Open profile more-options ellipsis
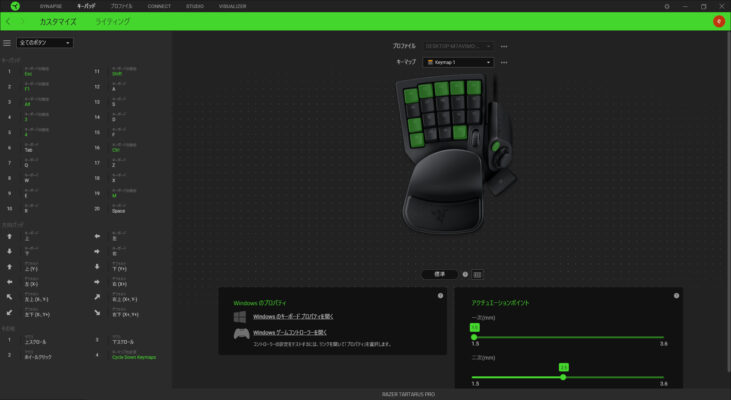731x400 pixels. (x=504, y=46)
